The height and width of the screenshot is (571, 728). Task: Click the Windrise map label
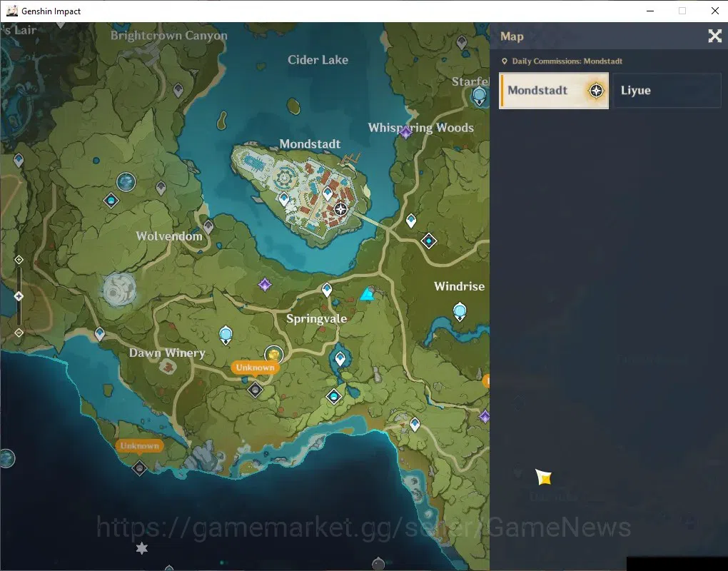(459, 286)
